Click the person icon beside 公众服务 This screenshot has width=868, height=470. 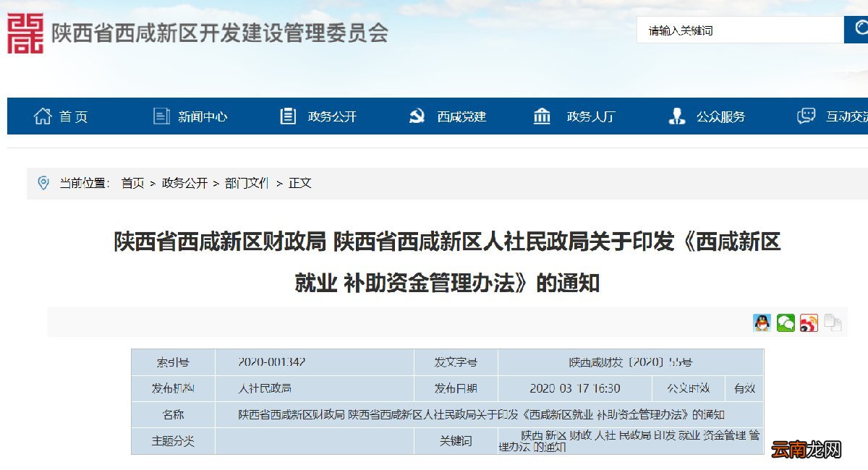pos(676,116)
